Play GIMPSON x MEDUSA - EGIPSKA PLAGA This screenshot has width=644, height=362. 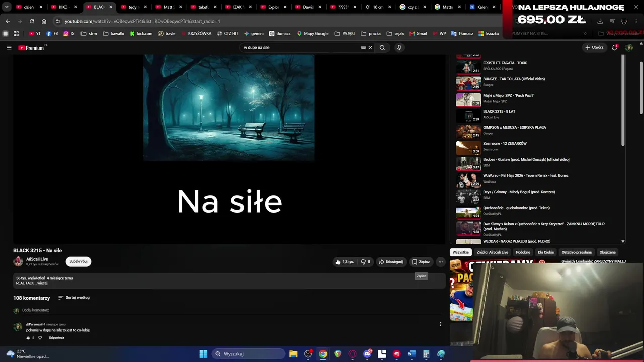(515, 127)
